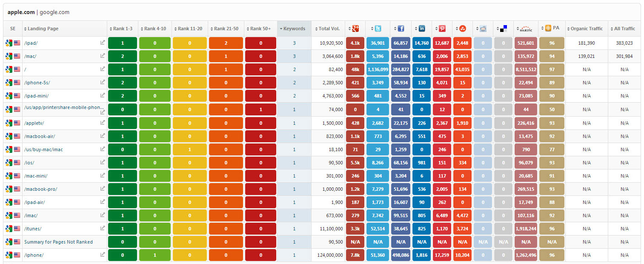Click the Facebook column header icon

point(401,29)
